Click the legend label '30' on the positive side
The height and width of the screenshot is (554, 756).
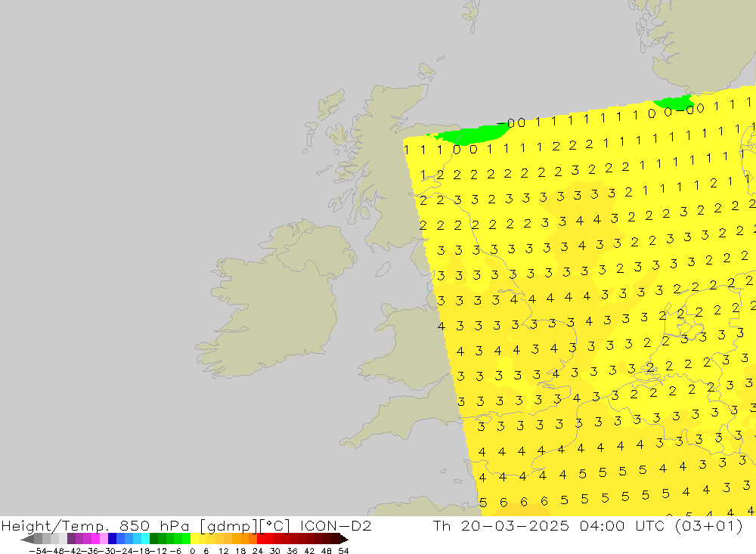pyautogui.click(x=275, y=551)
